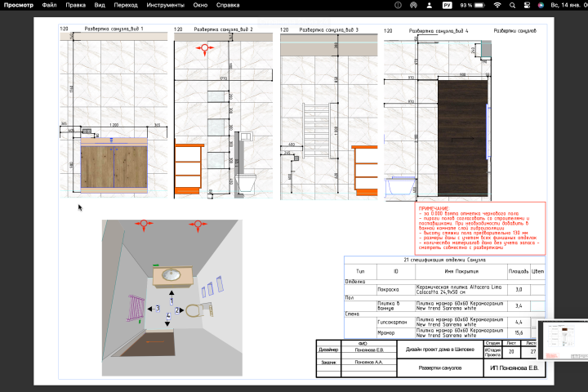Open Control Center icon
The width and height of the screenshot is (588, 392).
click(x=527, y=5)
